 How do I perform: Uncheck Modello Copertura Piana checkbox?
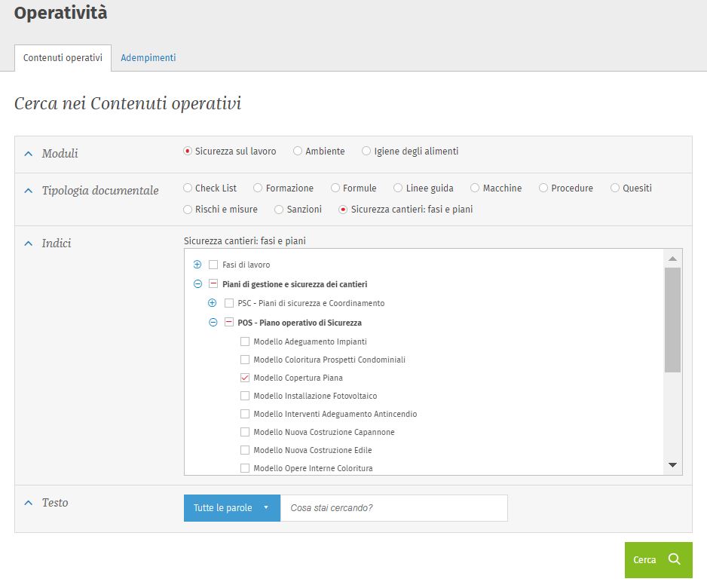[x=245, y=378]
